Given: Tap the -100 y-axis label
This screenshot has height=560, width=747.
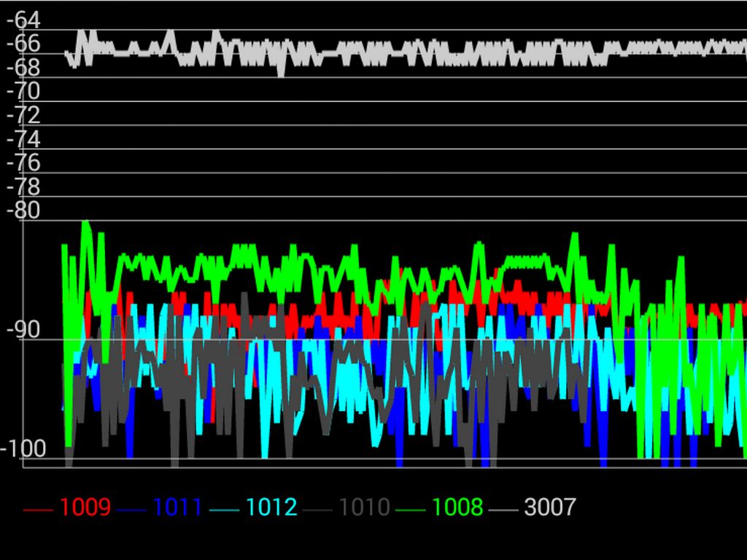Looking at the screenshot, I should (23, 448).
